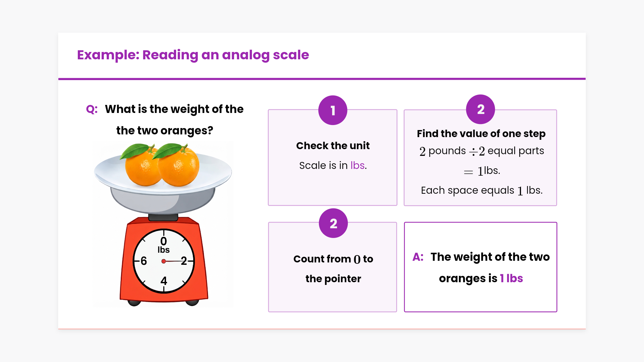Click the purple '1 lbs' answer text

coord(511,278)
